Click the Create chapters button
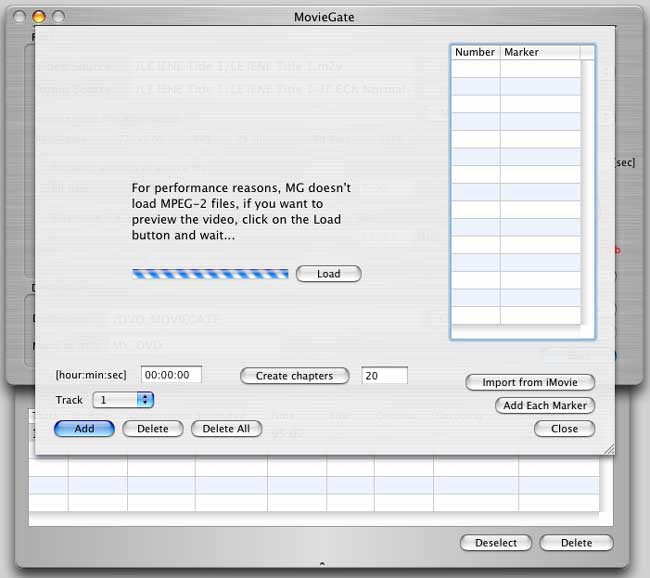The image size is (650, 578). [294, 376]
